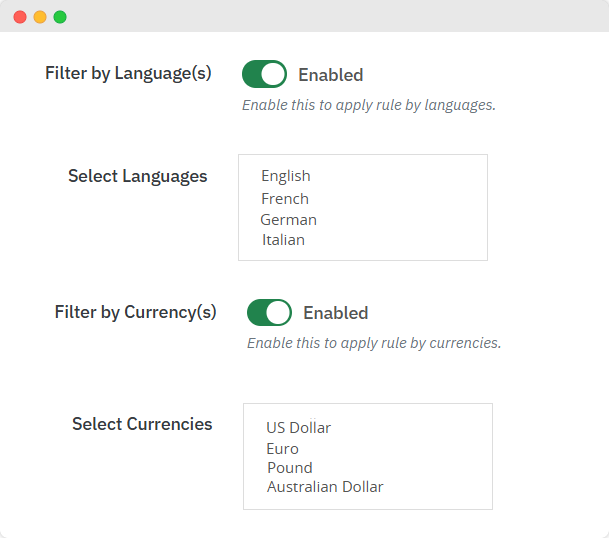Toggle the Filter by Currency(s) switch
The width and height of the screenshot is (609, 538).
click(x=269, y=313)
